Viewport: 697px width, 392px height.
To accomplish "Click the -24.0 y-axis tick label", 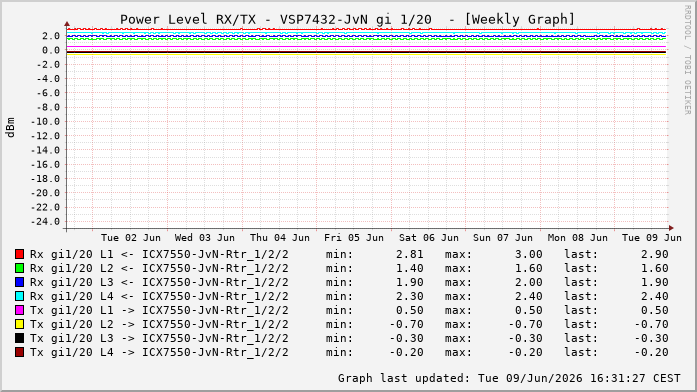I will (x=45, y=221).
